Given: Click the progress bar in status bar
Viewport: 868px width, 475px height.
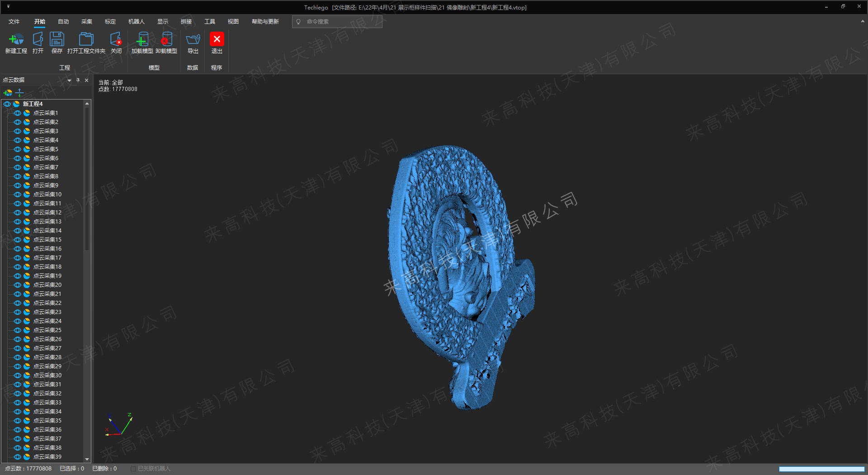Looking at the screenshot, I should pos(821,469).
